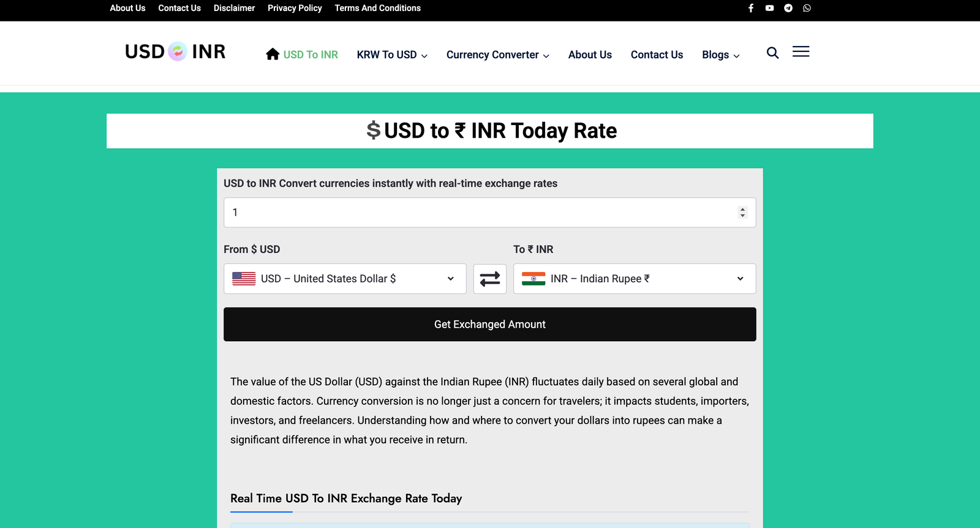
Task: Swap currencies with the exchange arrows button
Action: (489, 279)
